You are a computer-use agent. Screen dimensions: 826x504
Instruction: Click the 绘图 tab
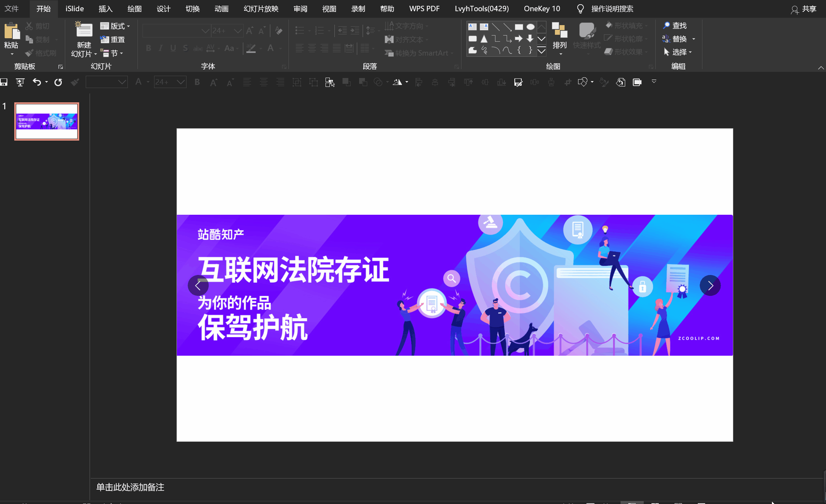coord(134,8)
